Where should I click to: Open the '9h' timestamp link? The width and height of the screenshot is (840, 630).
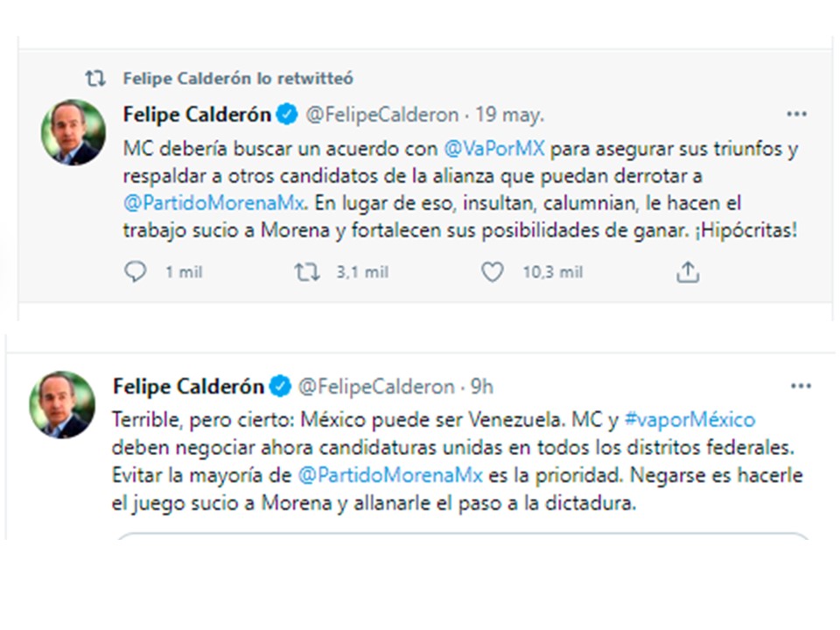pyautogui.click(x=481, y=386)
